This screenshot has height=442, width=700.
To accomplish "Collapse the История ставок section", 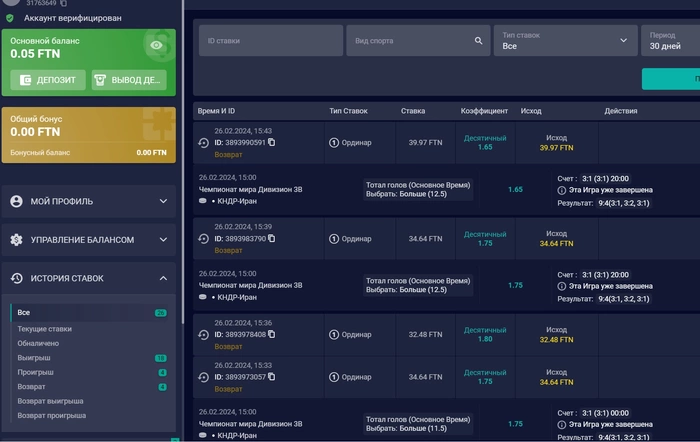I will point(88,278).
